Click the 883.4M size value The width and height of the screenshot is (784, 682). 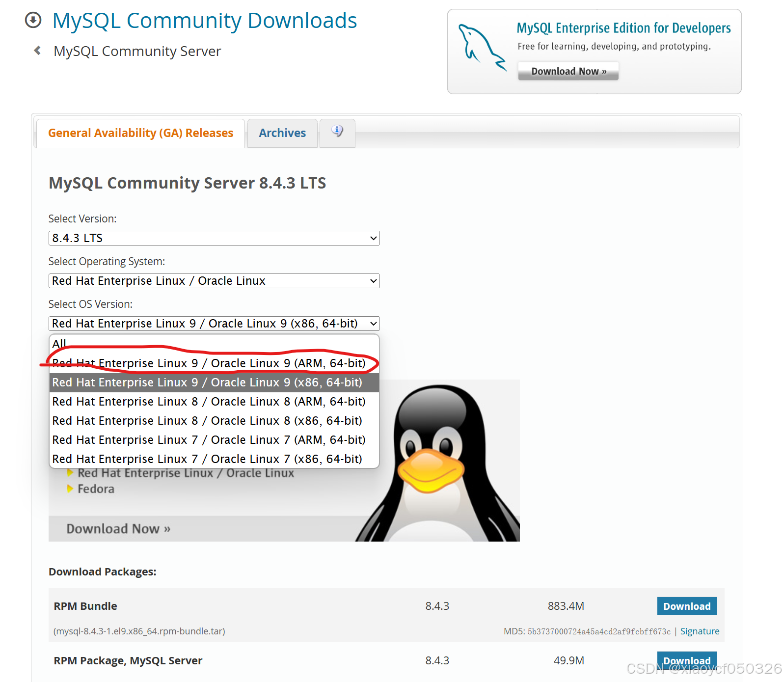566,606
